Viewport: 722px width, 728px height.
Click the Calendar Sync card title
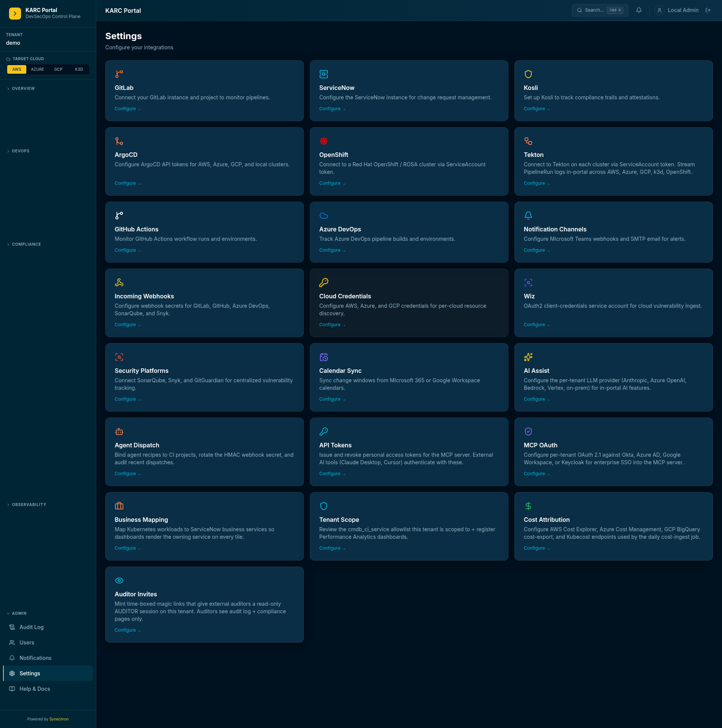pyautogui.click(x=340, y=371)
